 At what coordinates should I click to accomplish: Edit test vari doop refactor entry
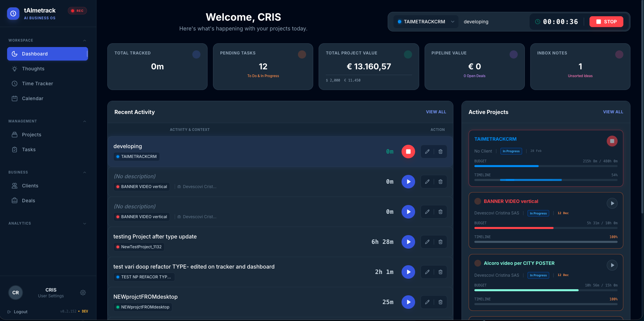(427, 272)
